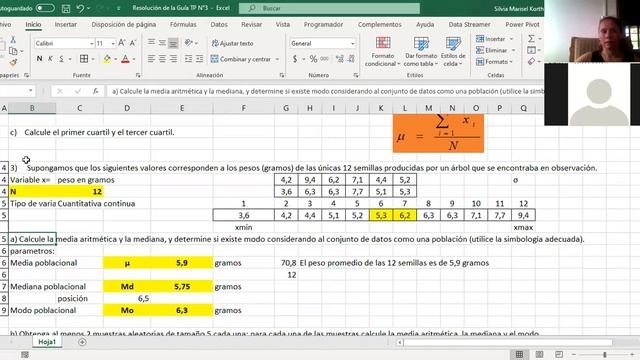640x360 pixels.
Task: Decrease font size with the smaller A icon
Action: click(x=133, y=43)
